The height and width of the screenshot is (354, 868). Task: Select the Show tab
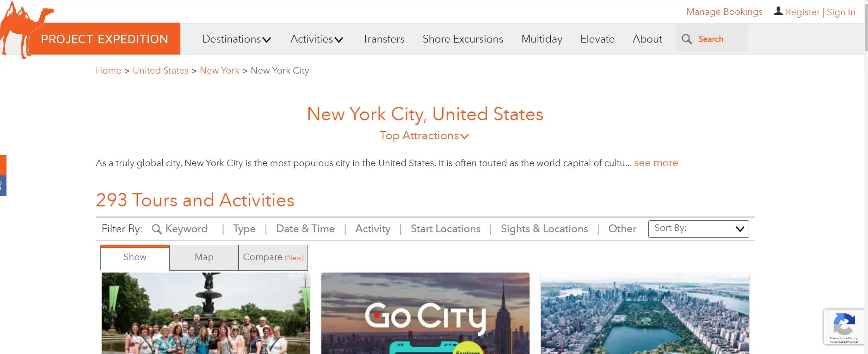point(135,257)
